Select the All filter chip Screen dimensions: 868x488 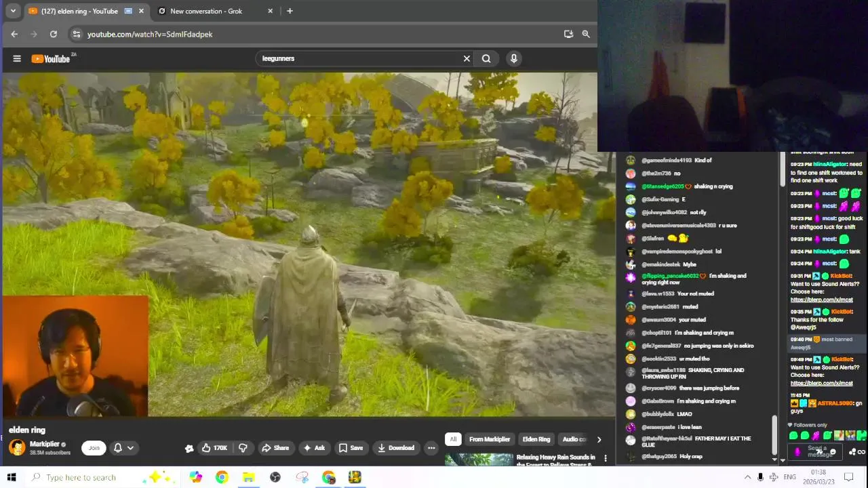[x=453, y=439]
